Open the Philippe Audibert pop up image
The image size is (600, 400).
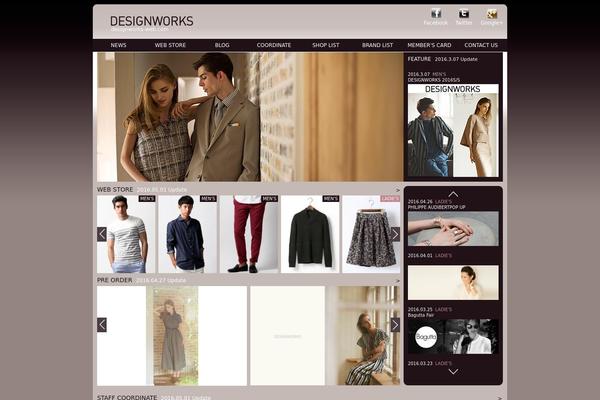[x=453, y=229]
